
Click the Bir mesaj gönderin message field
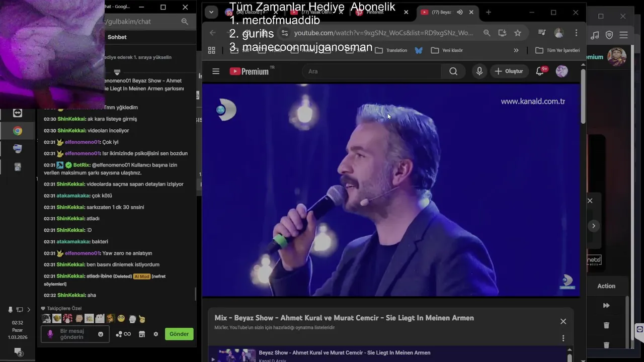74,334
